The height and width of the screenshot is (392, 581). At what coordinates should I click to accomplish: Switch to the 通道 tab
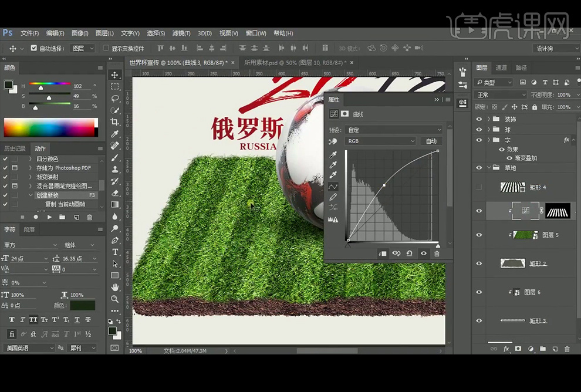point(502,67)
